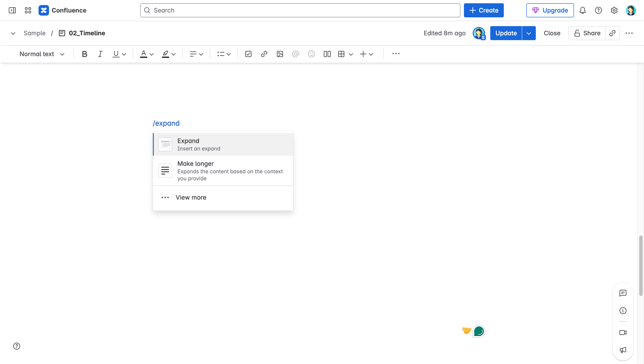Expand the Update button options arrow
644x364 pixels.
click(x=529, y=33)
